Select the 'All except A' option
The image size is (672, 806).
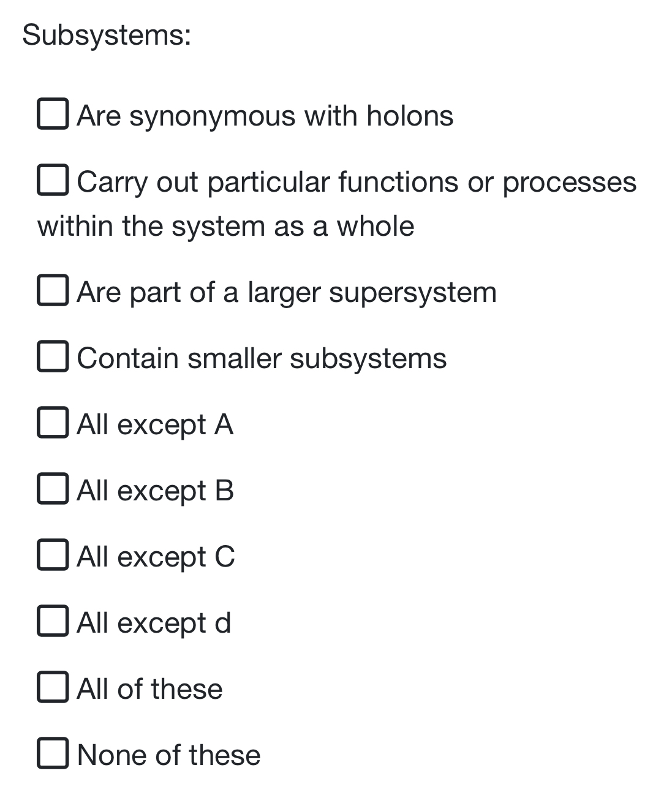pos(53,423)
